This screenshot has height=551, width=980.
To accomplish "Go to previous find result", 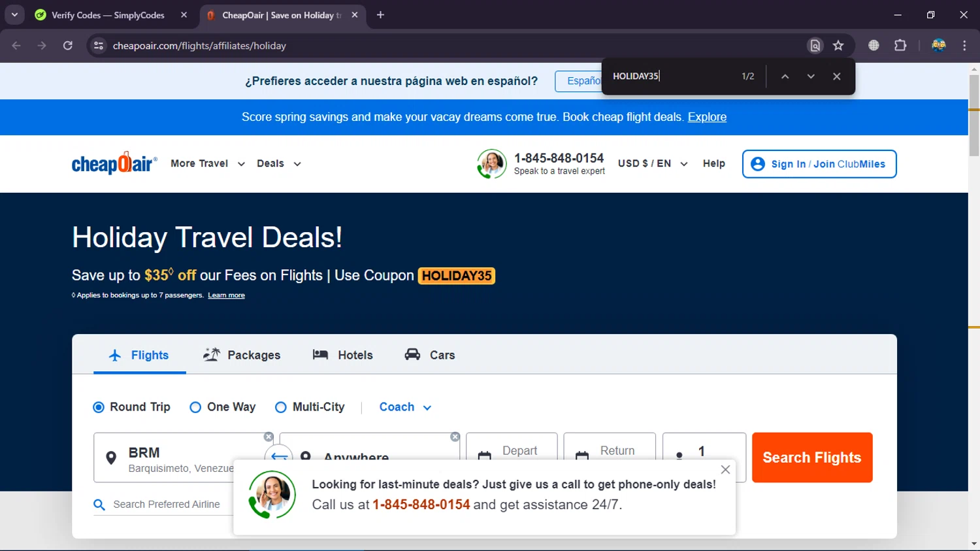I will [x=785, y=76].
